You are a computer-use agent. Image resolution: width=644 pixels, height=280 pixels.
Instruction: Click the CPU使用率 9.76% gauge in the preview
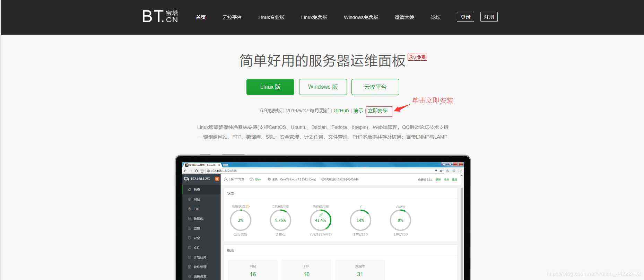click(280, 220)
